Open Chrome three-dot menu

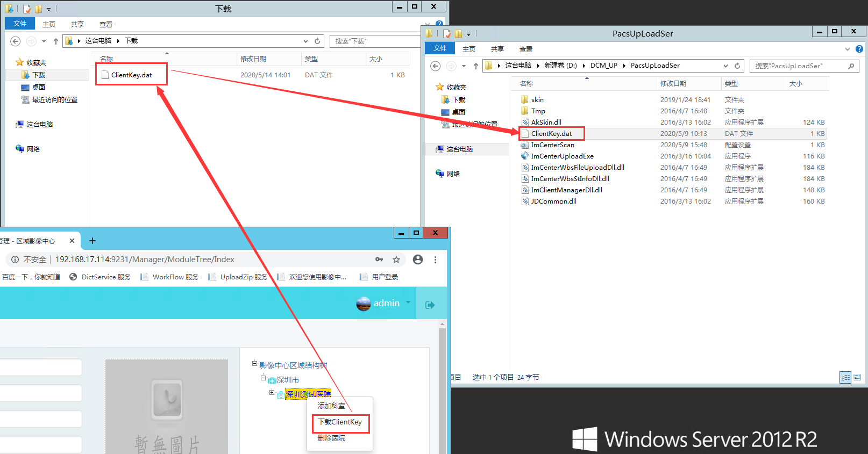click(x=435, y=260)
